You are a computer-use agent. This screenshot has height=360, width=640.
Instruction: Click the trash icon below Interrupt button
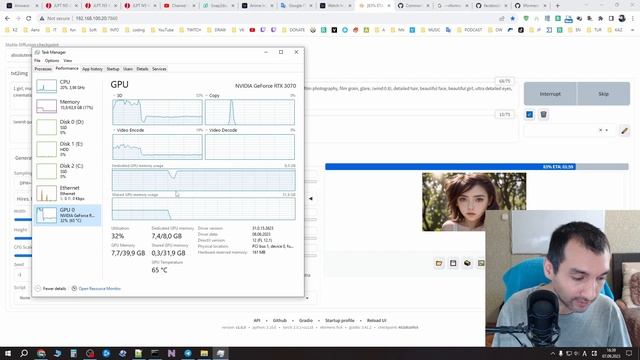(x=543, y=114)
